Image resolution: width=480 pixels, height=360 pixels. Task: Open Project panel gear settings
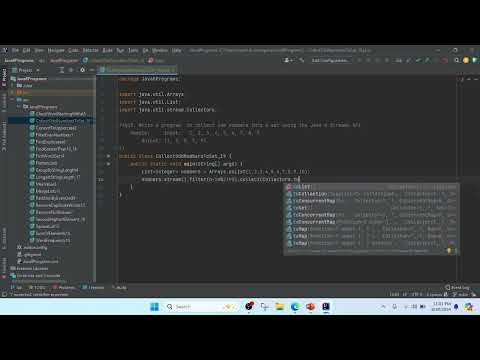click(82, 70)
